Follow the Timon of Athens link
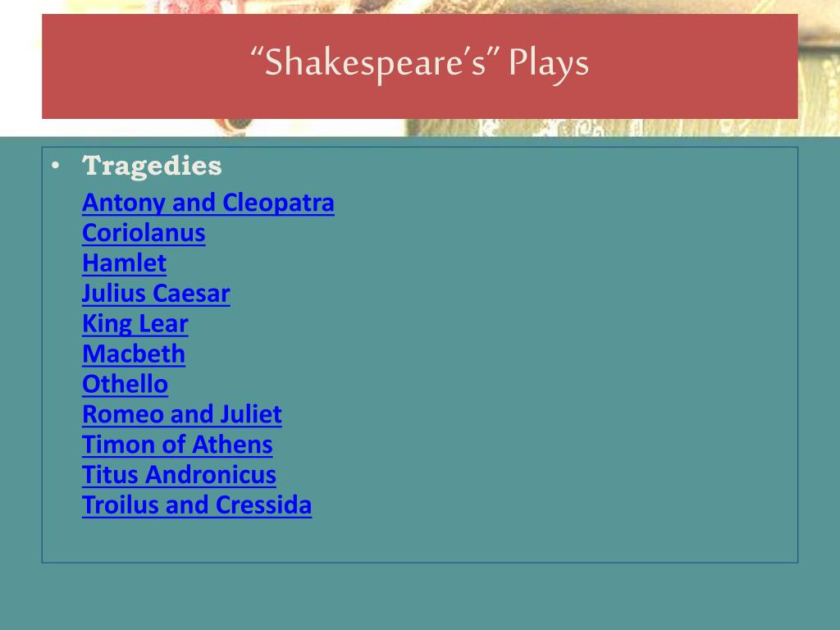Image resolution: width=840 pixels, height=630 pixels. click(x=177, y=445)
